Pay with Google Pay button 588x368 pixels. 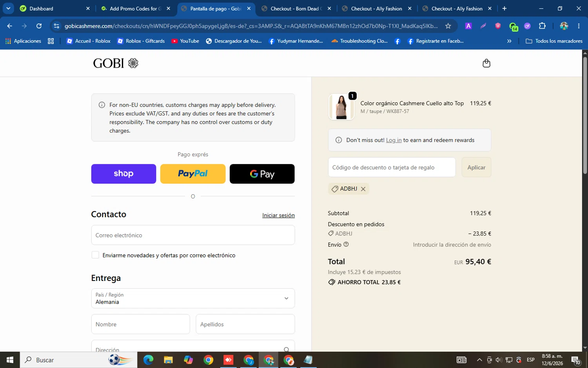(x=262, y=174)
